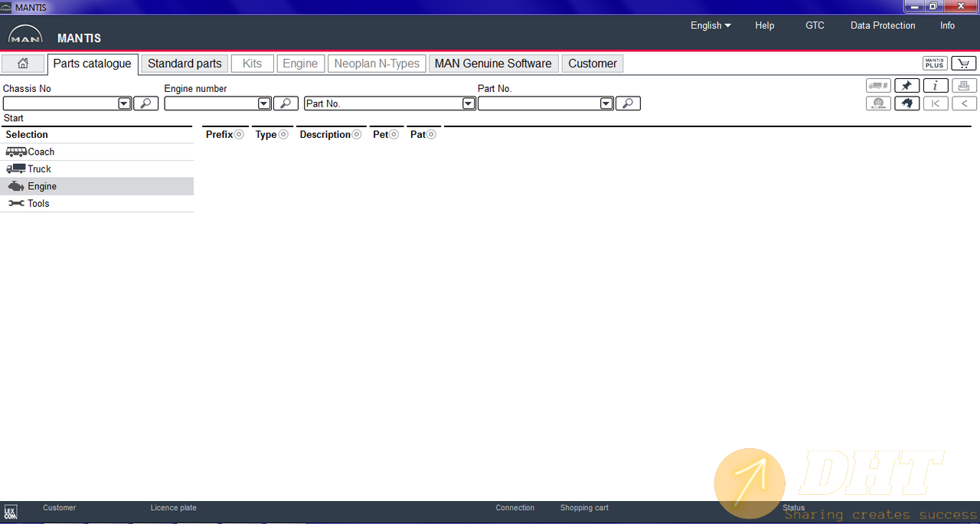Select Engine in Selection list
980x524 pixels.
[96, 186]
